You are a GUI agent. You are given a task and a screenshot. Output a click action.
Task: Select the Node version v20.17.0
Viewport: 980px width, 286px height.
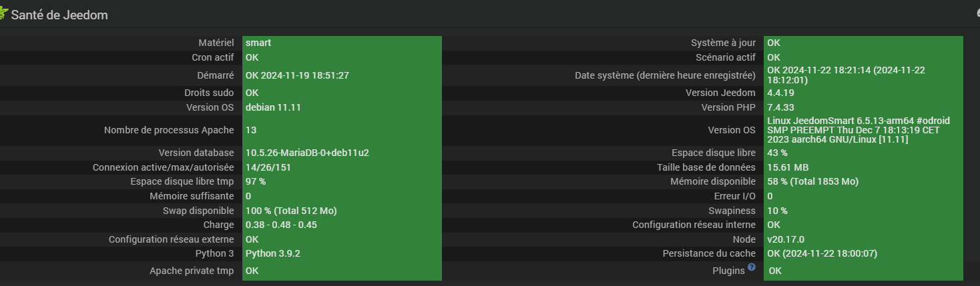[786, 239]
